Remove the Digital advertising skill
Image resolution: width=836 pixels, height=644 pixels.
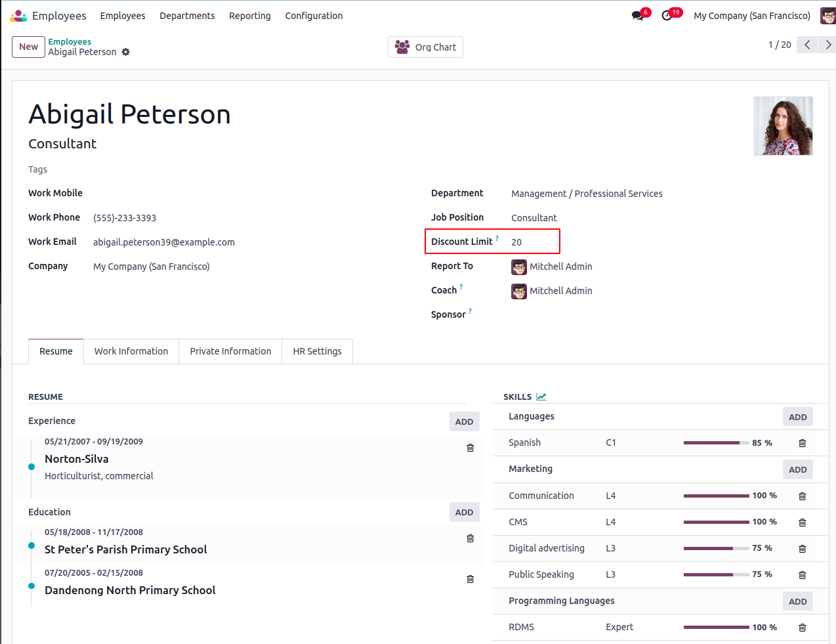pyautogui.click(x=802, y=549)
